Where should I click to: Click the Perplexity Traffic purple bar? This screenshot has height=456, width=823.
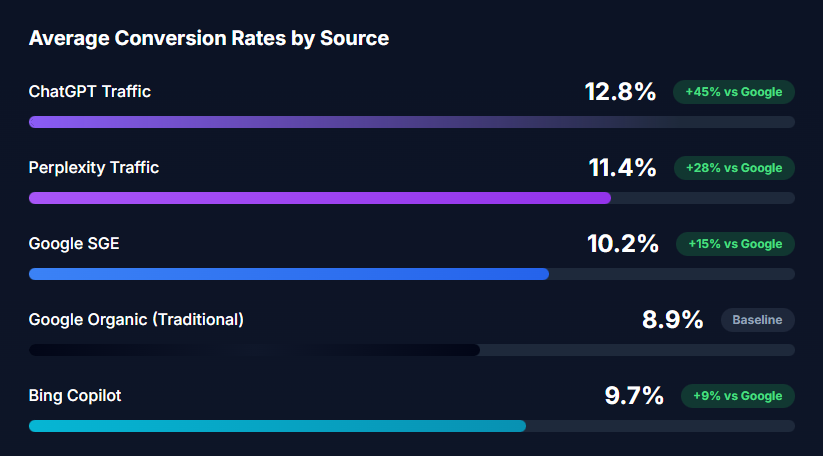click(x=320, y=198)
